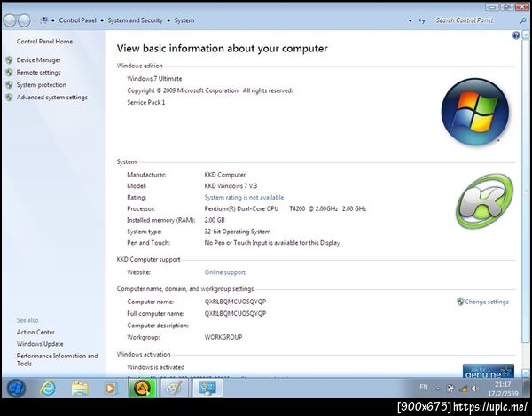Switch to Paint taskbar window
532x416 pixels.
tap(174, 388)
